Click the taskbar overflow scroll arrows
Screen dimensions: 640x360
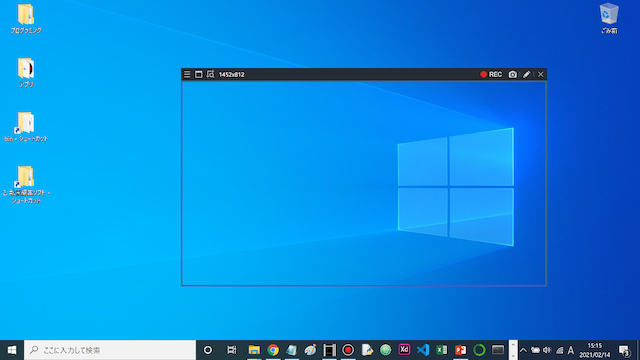click(513, 350)
